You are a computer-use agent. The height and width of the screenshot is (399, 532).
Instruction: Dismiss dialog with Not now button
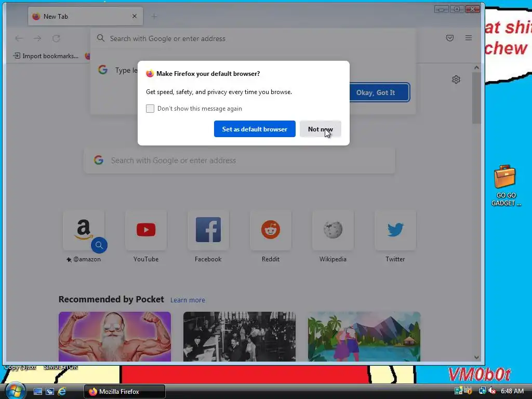point(320,129)
